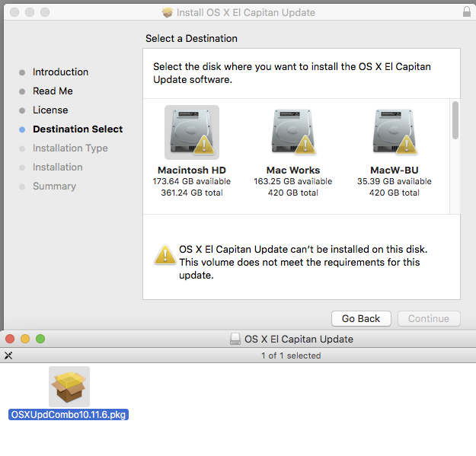
Task: Click the Installation step in sidebar
Action: pyautogui.click(x=58, y=167)
